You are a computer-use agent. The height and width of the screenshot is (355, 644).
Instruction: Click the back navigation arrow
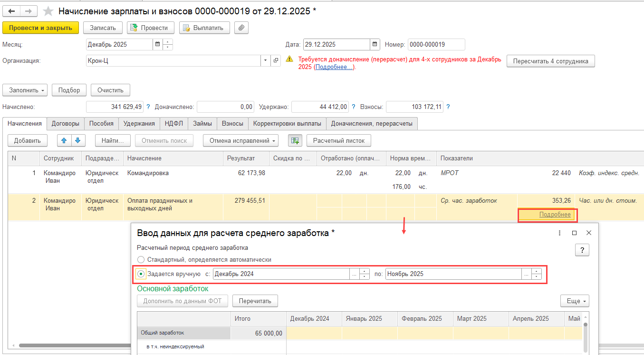pyautogui.click(x=12, y=11)
